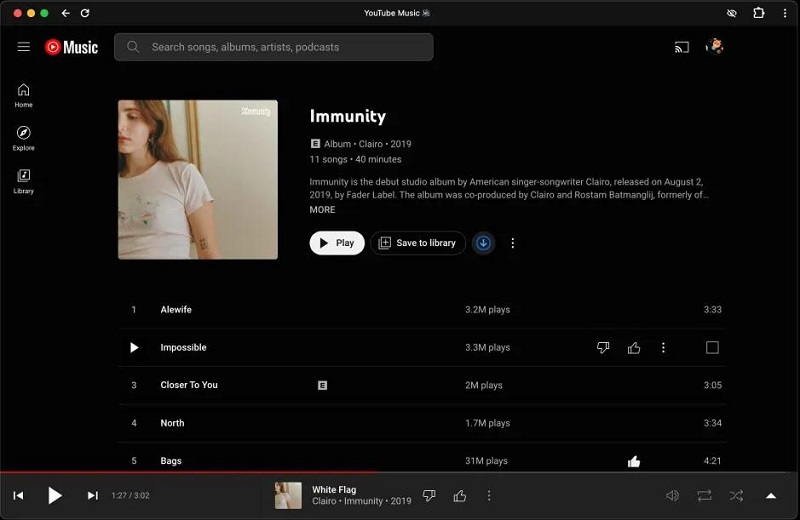Resume playback with the player bar play button
Screen dimensions: 800x520
tap(55, 496)
